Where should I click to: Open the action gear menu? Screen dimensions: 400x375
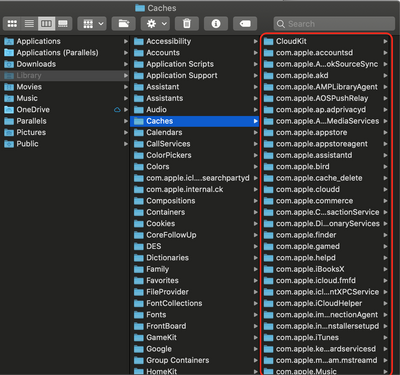coord(155,24)
